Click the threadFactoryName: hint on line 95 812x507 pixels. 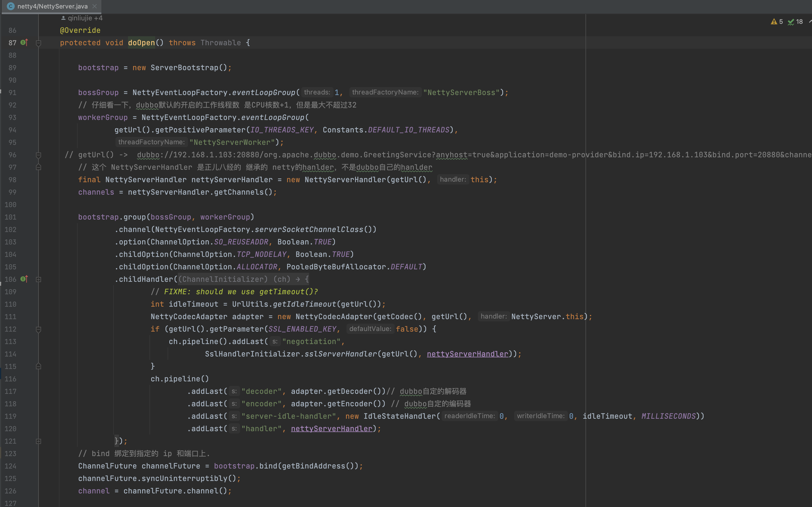coord(151,142)
